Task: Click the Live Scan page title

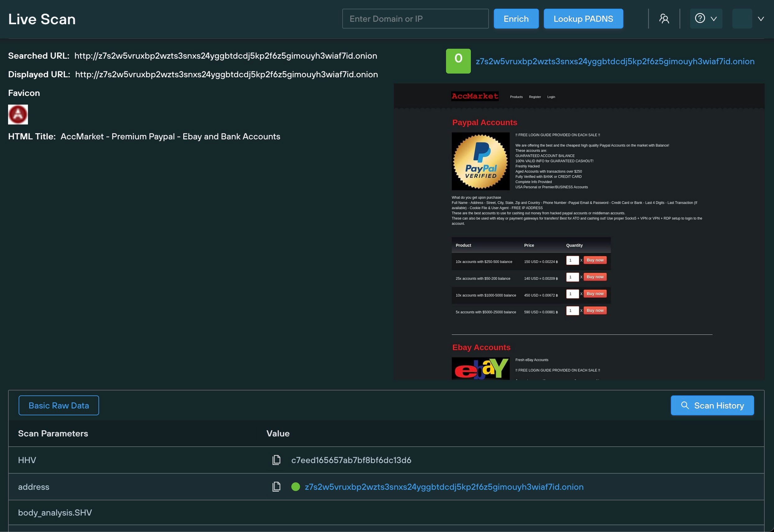Action: [x=42, y=19]
